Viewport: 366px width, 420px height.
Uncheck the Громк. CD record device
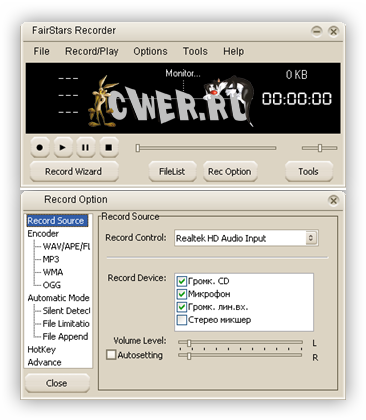182,281
